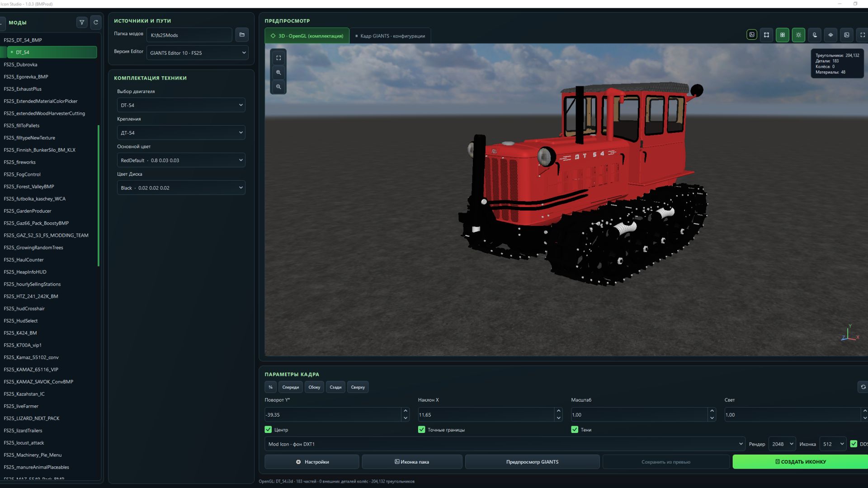Zoom out with the viewport magnifier minus icon
868x488 pixels.
(x=278, y=87)
